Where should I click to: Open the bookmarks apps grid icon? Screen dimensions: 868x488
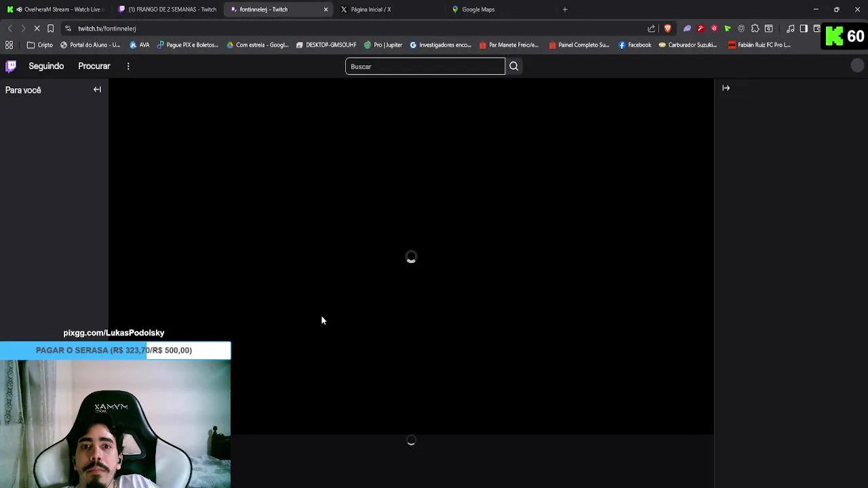(9, 45)
